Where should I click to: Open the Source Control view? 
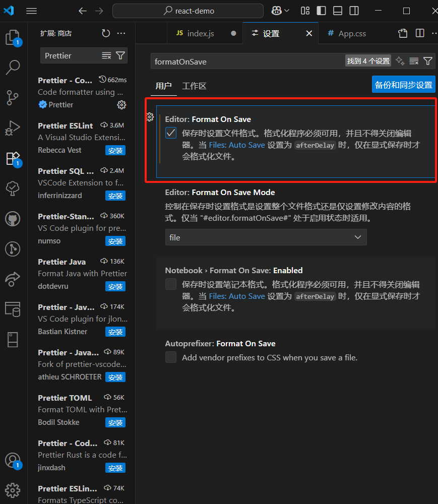[13, 97]
